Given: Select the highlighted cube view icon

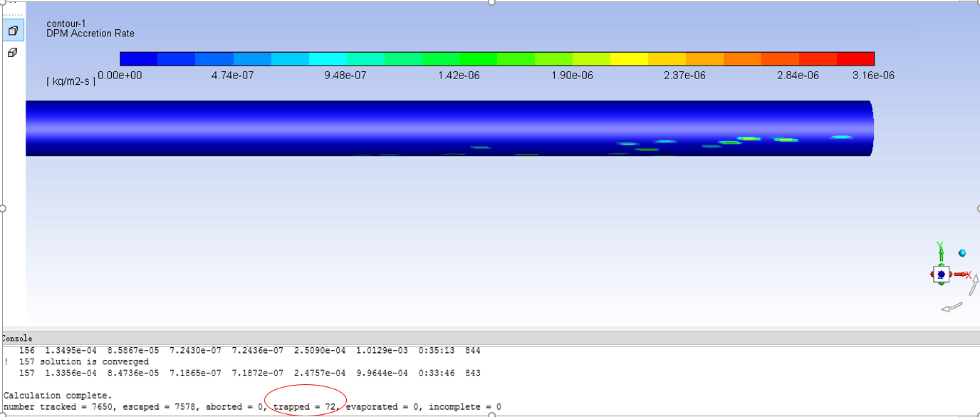Looking at the screenshot, I should point(13,31).
